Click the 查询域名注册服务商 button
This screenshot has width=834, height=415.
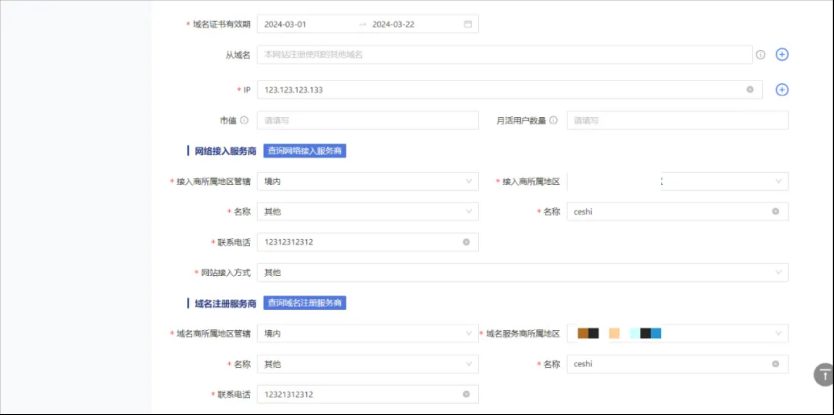pyautogui.click(x=305, y=303)
